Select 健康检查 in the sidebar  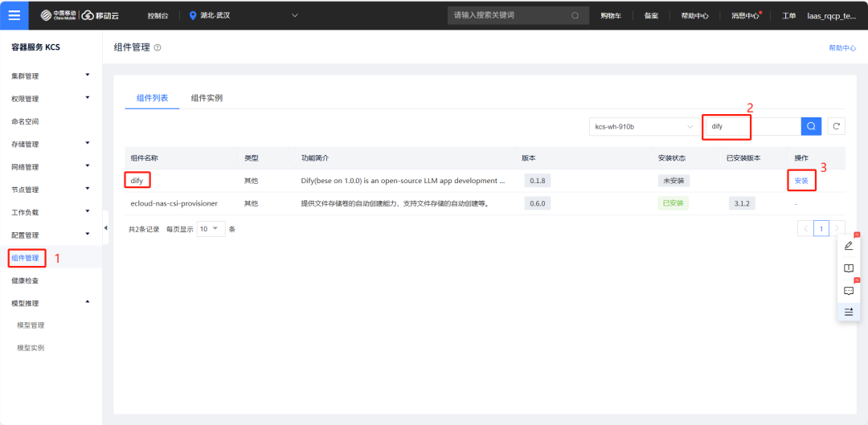25,280
